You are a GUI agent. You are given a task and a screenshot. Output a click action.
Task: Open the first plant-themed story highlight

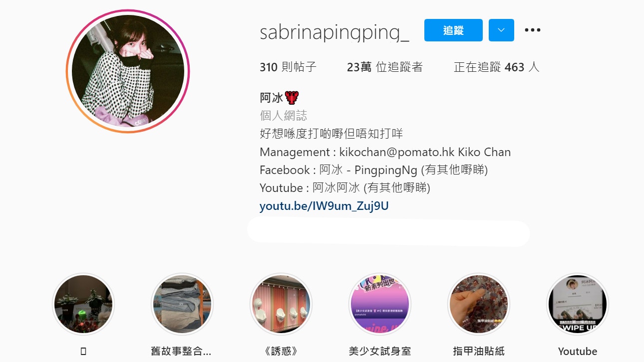tap(83, 304)
